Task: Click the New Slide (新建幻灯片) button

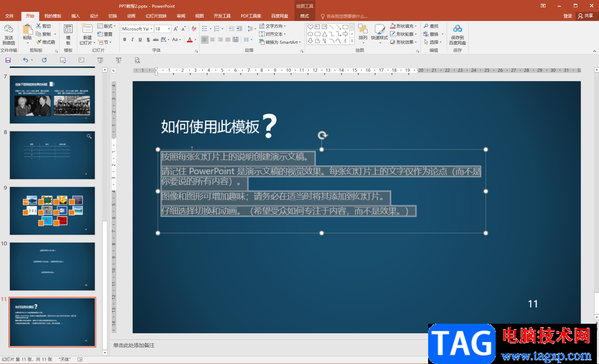Action: click(x=87, y=34)
